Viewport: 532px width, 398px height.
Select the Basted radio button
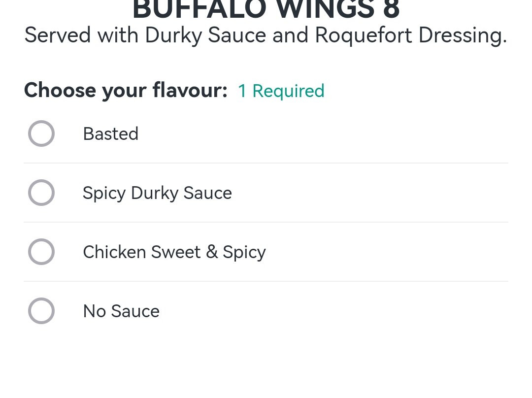[41, 133]
